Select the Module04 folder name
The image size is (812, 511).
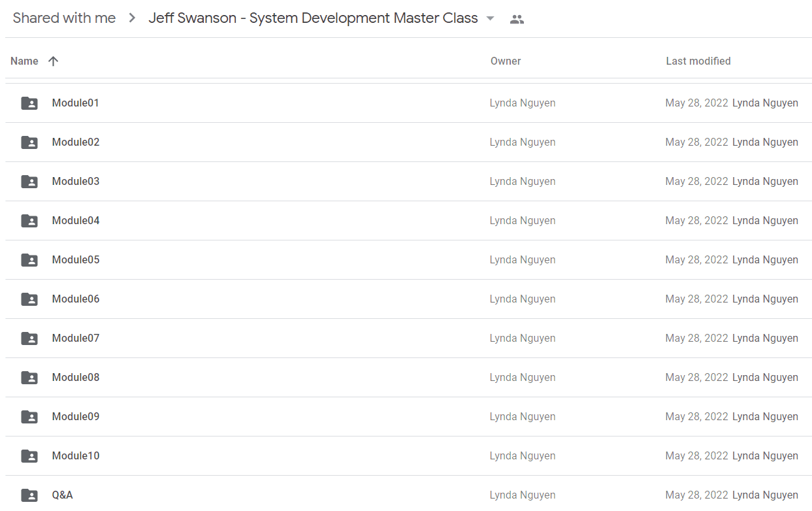[x=76, y=221]
